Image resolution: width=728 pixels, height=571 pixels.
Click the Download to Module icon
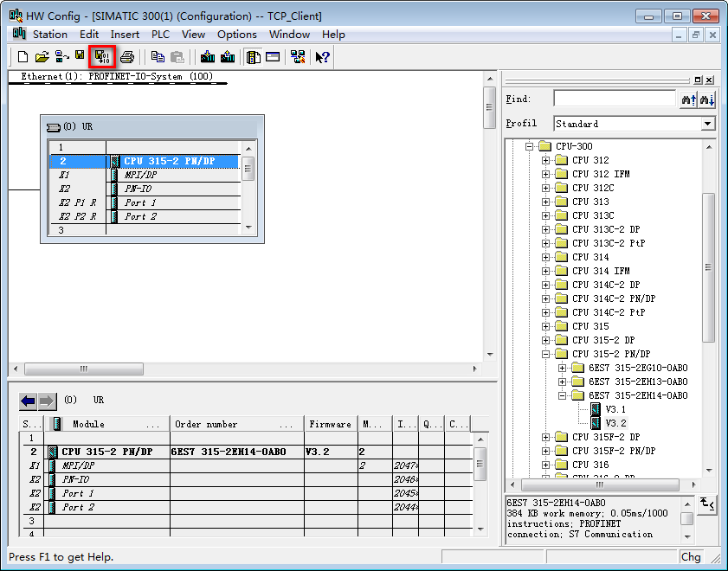[x=208, y=57]
